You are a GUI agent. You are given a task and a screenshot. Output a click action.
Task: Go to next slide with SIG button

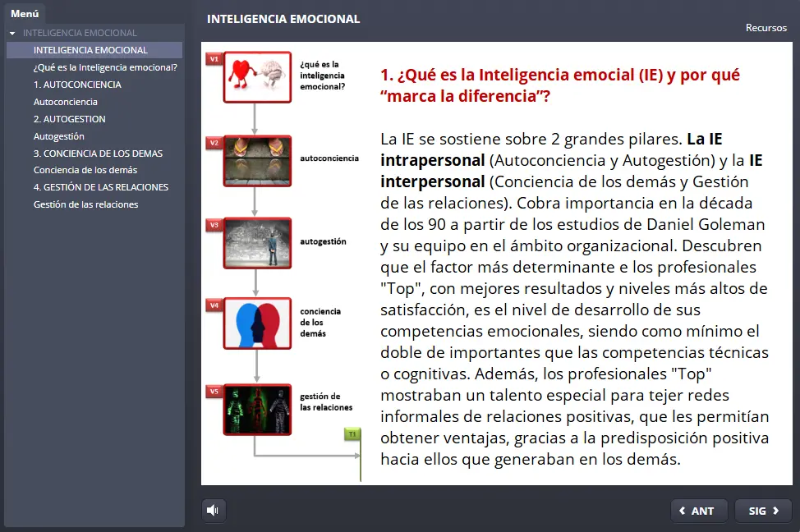tap(763, 511)
